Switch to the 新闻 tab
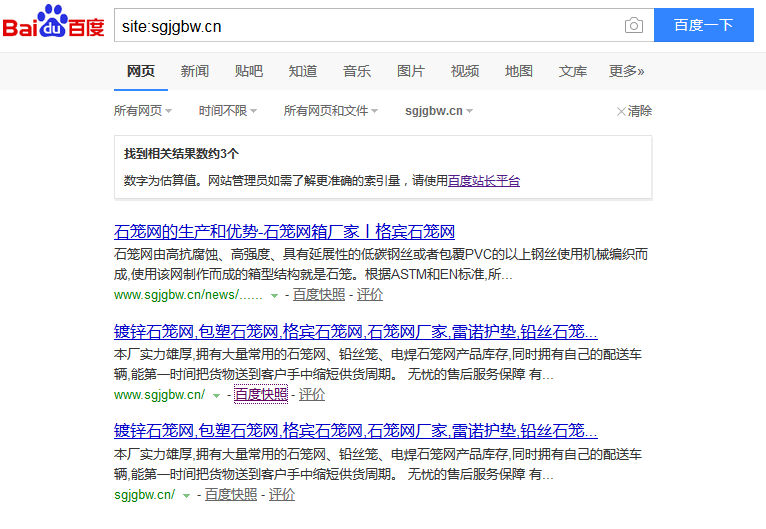 pos(195,71)
